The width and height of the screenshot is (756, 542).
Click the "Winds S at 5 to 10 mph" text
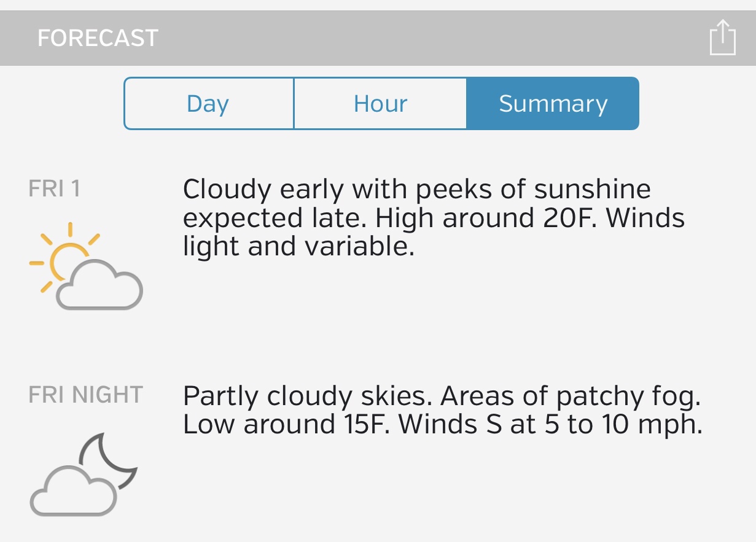[550, 425]
